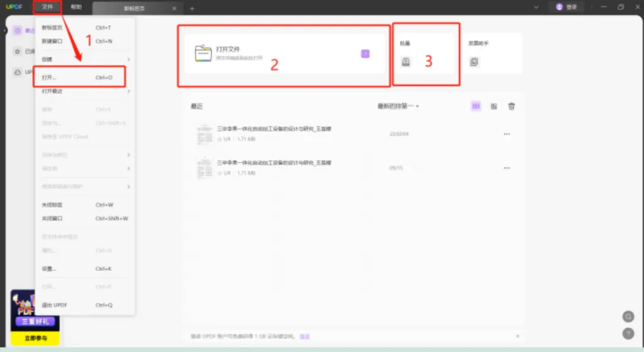Choose 退出 UPDF in the file menu

click(x=84, y=305)
